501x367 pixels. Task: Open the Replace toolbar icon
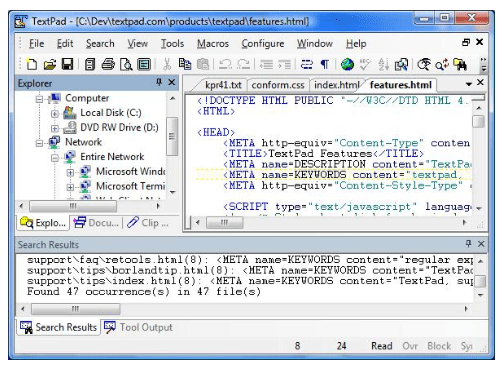click(x=442, y=64)
